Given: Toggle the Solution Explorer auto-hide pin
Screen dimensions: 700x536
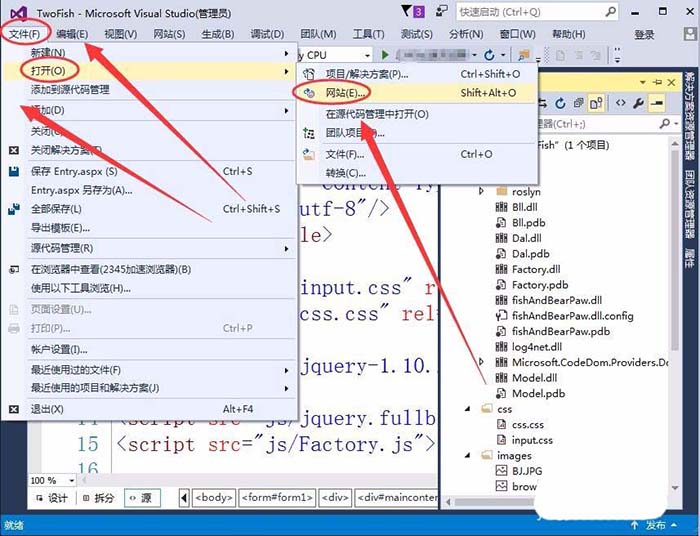Looking at the screenshot, I should tap(657, 82).
